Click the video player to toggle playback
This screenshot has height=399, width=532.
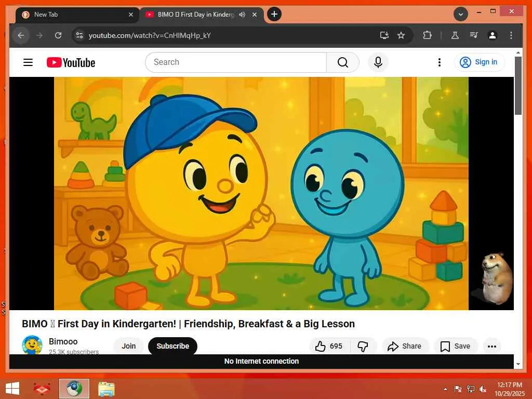261,193
